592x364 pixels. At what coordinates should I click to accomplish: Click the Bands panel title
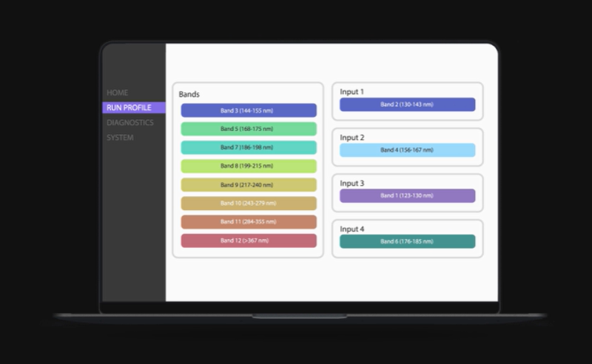[189, 95]
